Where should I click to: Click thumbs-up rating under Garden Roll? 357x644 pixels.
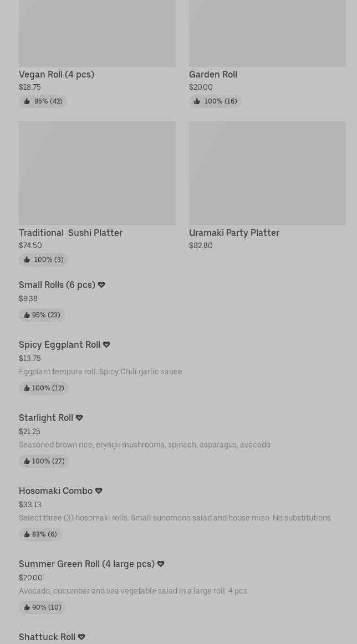coord(215,101)
